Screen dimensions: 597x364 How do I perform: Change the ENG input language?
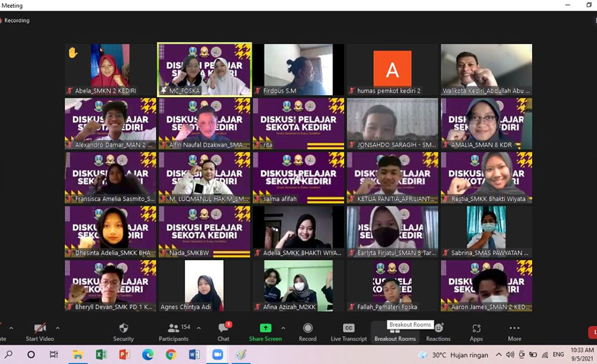point(558,354)
